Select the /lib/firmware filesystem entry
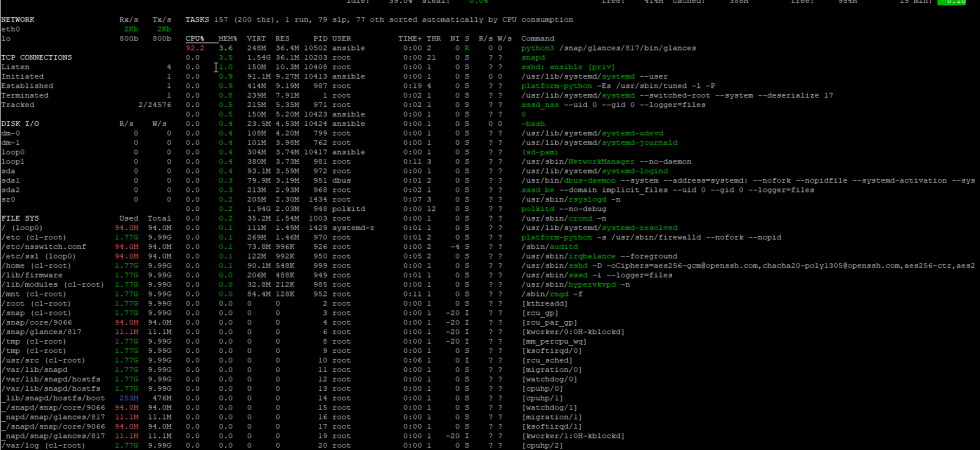Image resolution: width=980 pixels, height=450 pixels. tap(86, 275)
